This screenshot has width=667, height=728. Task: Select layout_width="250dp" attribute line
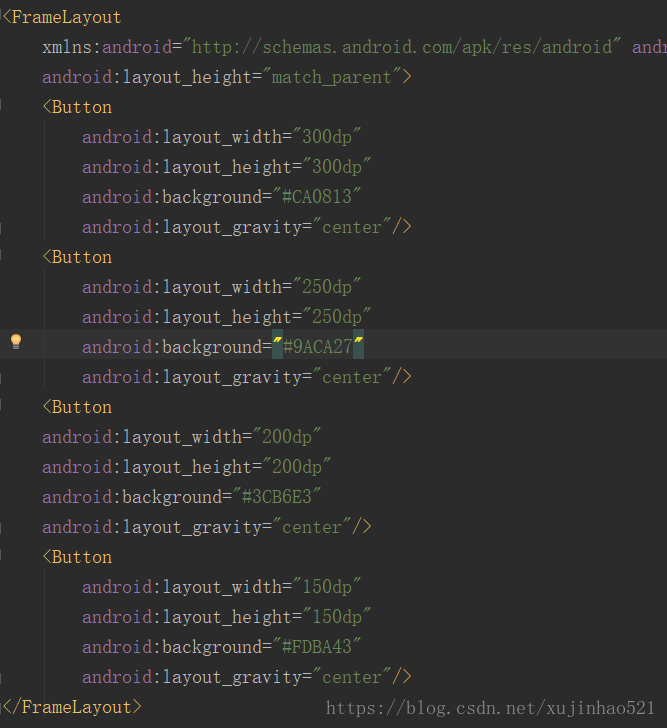pos(221,287)
